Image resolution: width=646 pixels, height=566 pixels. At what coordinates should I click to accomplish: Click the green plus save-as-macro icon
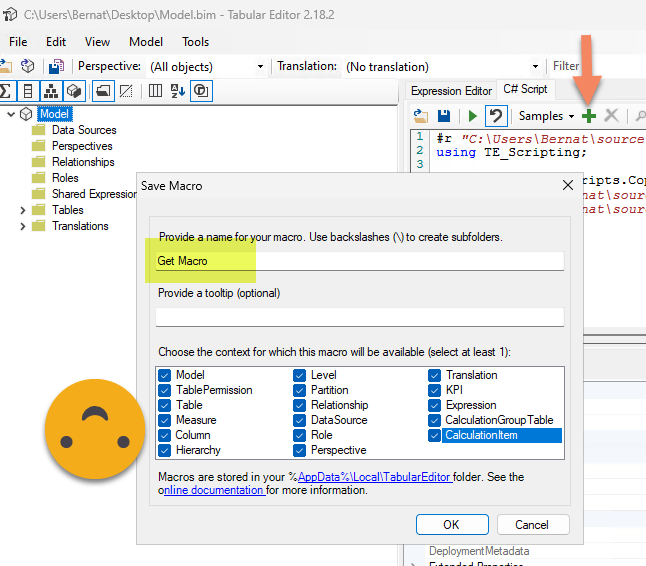589,116
